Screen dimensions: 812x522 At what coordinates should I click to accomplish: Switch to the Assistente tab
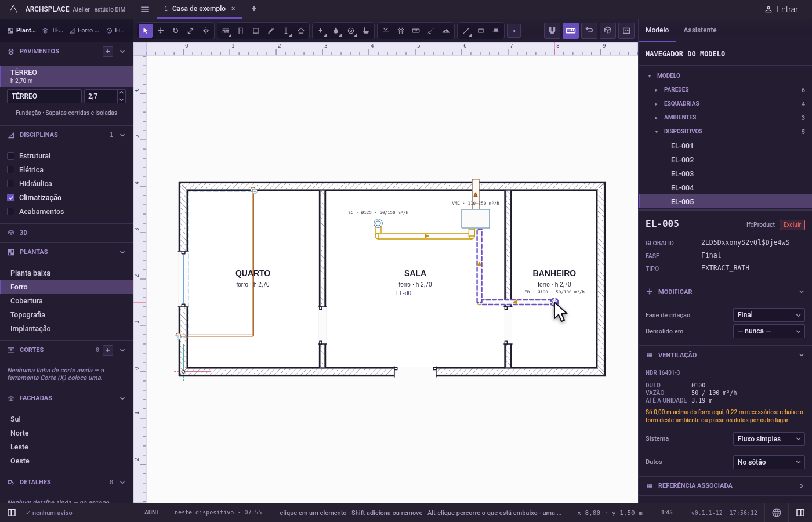pos(700,30)
